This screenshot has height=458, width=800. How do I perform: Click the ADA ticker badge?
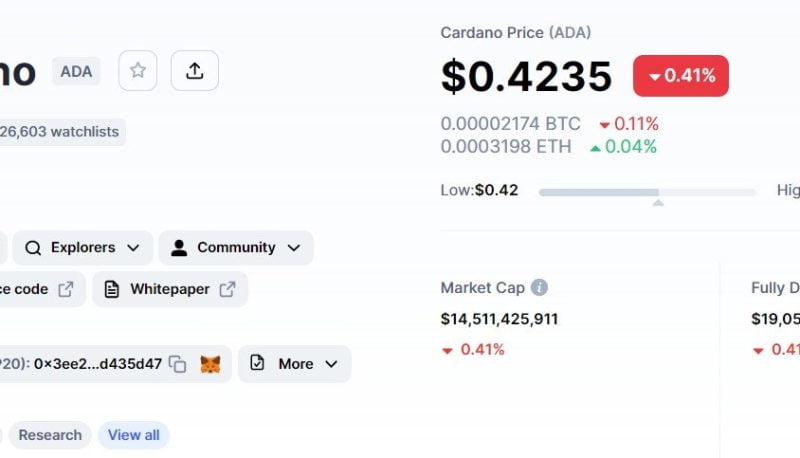click(76, 71)
